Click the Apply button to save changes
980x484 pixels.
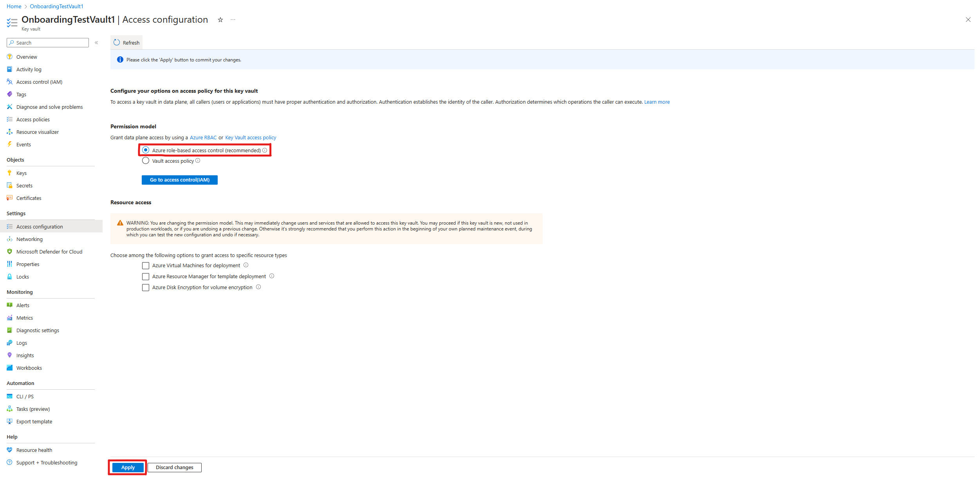[x=127, y=467]
